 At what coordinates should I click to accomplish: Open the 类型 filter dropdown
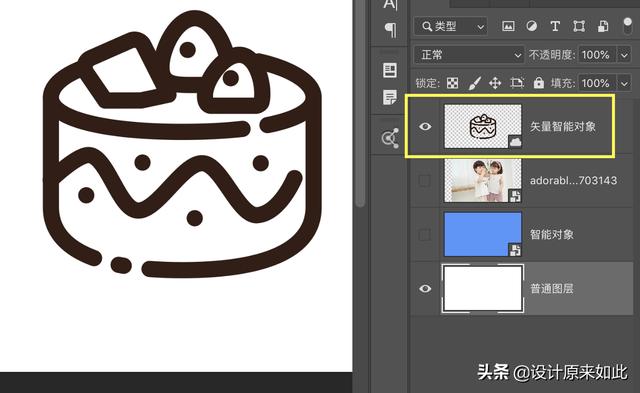point(451,27)
